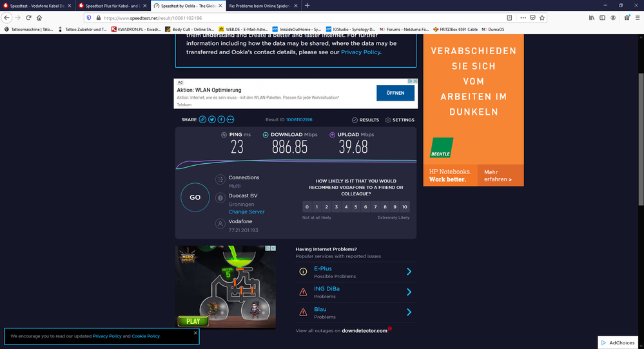The width and height of the screenshot is (644, 349).
Task: Click the Connections Multi icon
Action: tap(220, 179)
